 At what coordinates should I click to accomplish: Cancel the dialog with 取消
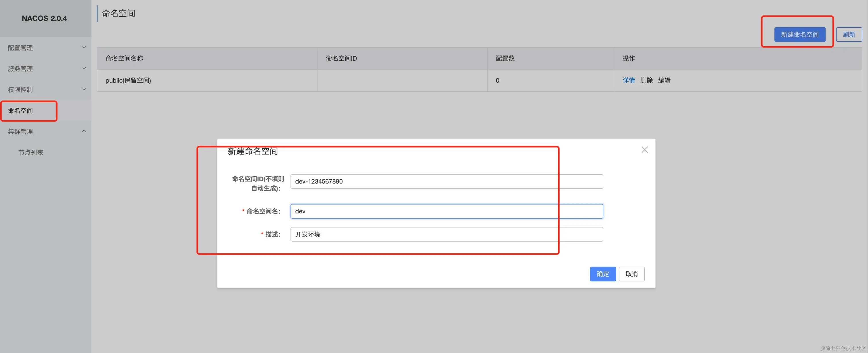tap(631, 274)
